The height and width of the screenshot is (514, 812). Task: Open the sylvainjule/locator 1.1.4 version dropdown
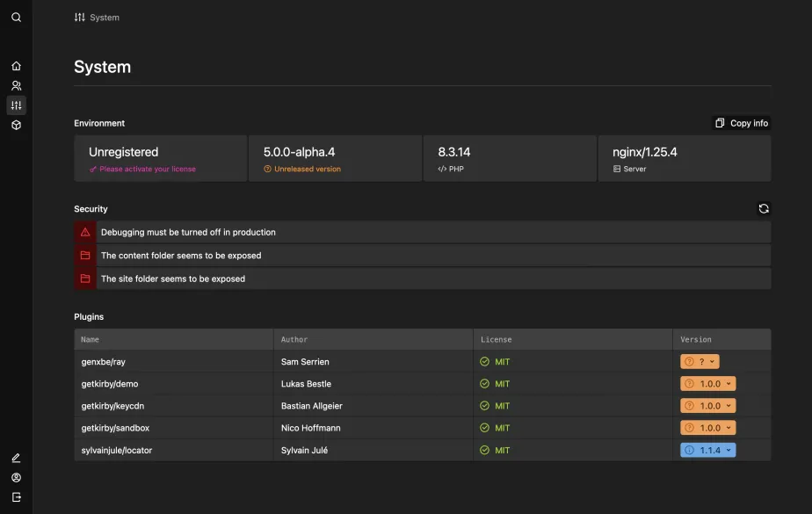707,450
